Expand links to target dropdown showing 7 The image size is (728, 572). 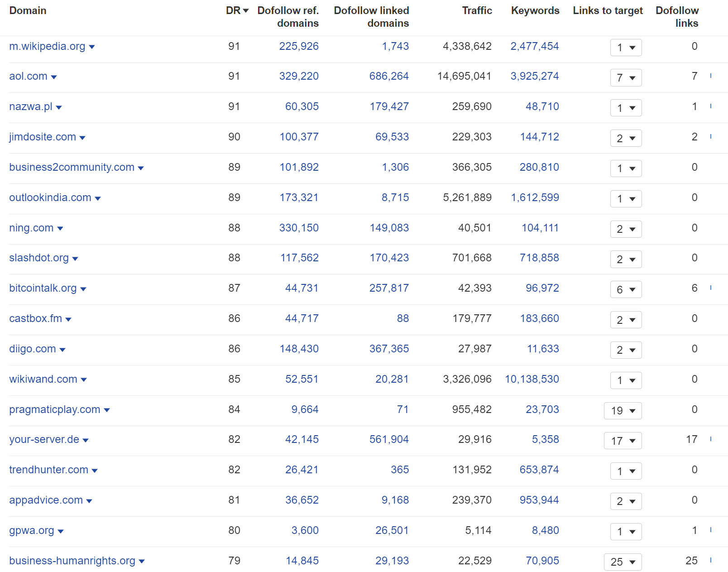(626, 78)
